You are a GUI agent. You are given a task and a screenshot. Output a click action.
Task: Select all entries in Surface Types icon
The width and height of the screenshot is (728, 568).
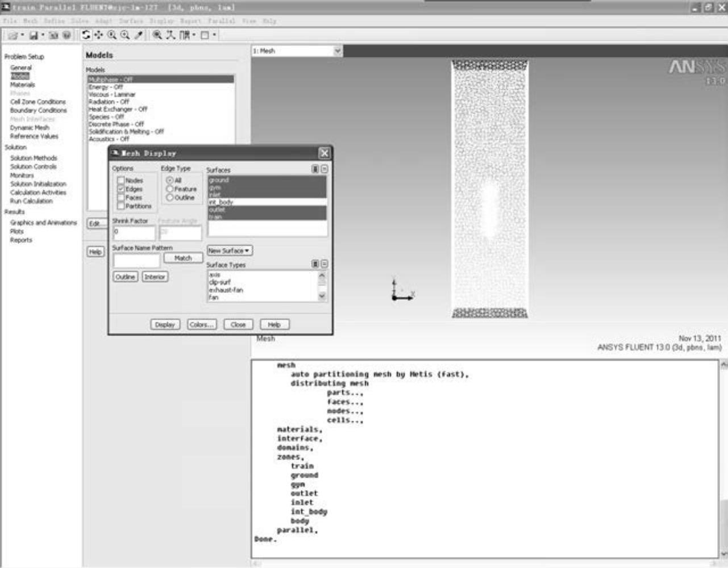(x=315, y=264)
